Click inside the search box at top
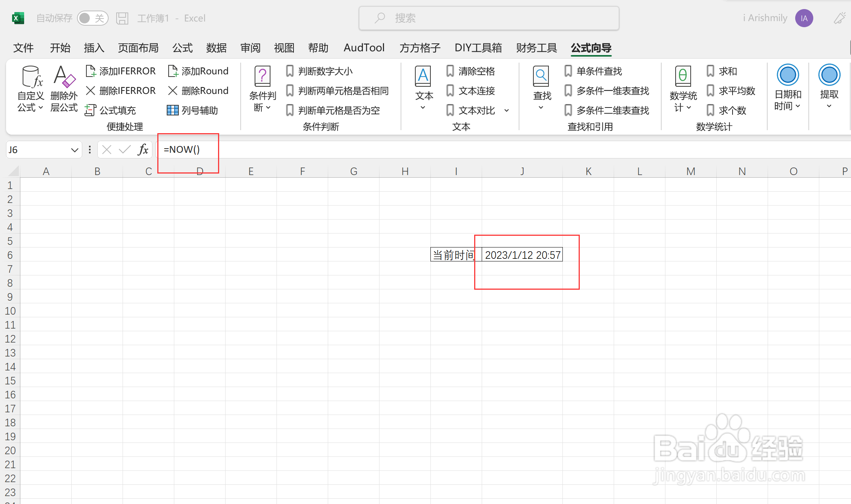The image size is (851, 504). coord(488,18)
